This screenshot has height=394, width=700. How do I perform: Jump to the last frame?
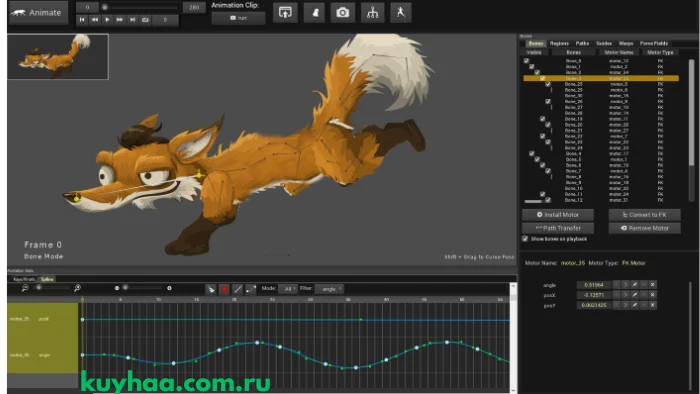pyautogui.click(x=133, y=20)
